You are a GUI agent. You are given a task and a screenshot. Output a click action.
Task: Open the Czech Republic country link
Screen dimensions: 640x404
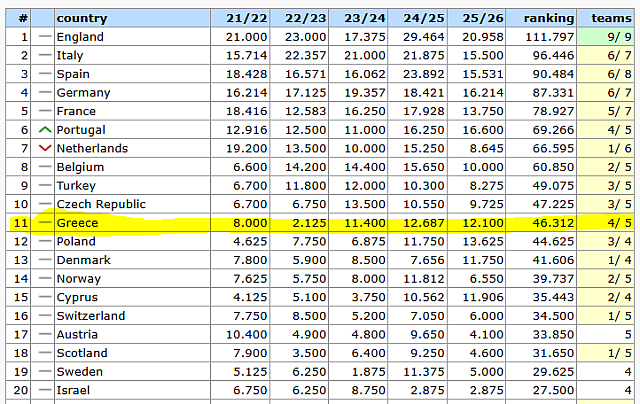101,204
